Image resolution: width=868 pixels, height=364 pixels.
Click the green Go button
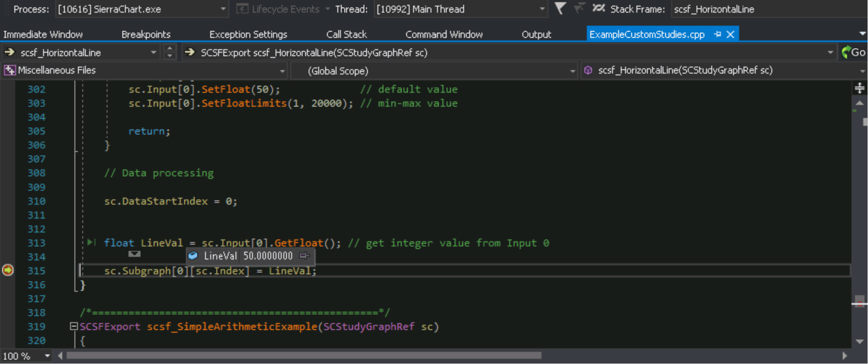click(854, 52)
